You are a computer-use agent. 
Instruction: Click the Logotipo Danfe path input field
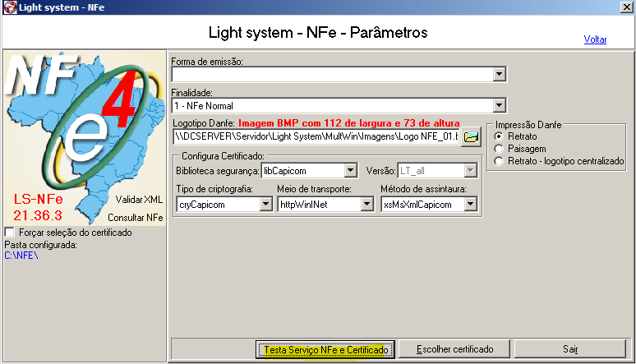point(316,136)
